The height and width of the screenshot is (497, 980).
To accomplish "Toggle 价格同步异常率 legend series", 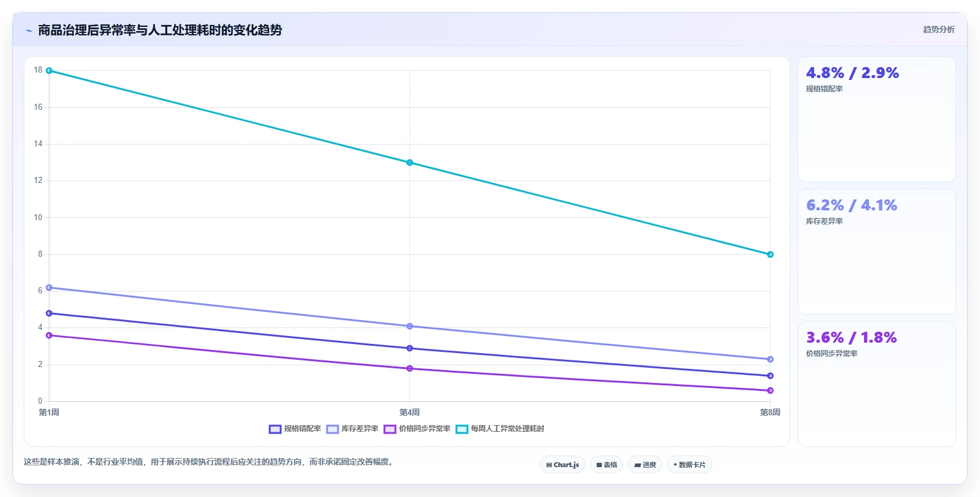I will (417, 429).
